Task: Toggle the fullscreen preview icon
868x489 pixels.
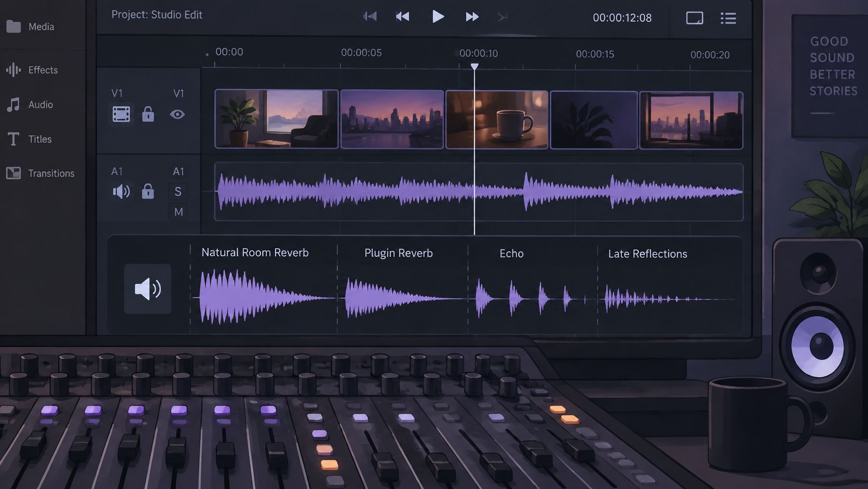Action: pos(695,18)
